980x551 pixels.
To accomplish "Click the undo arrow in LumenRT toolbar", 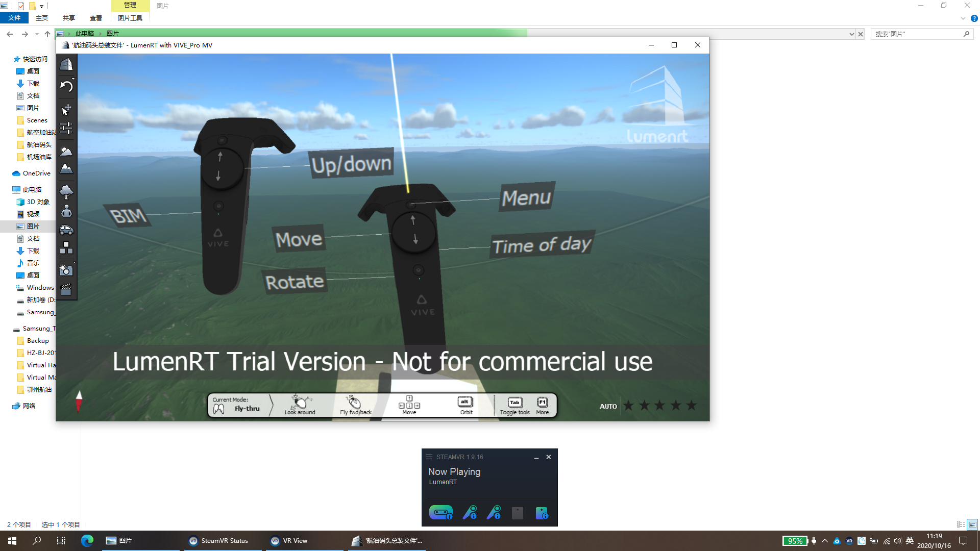I will (66, 86).
